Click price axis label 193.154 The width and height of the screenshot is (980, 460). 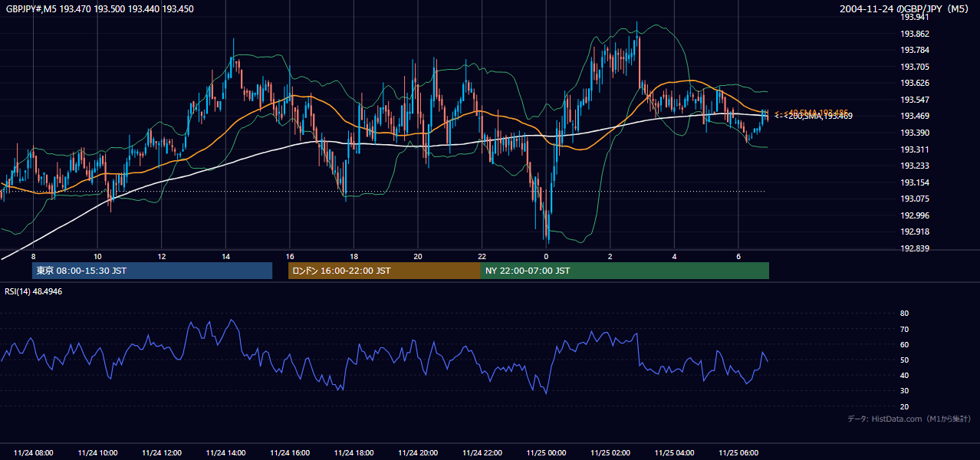(x=915, y=182)
